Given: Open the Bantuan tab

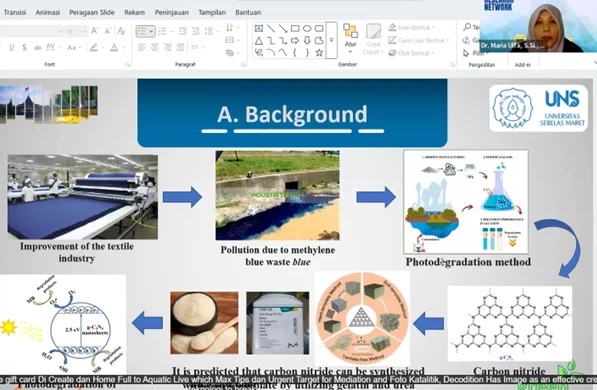Looking at the screenshot, I should point(248,12).
